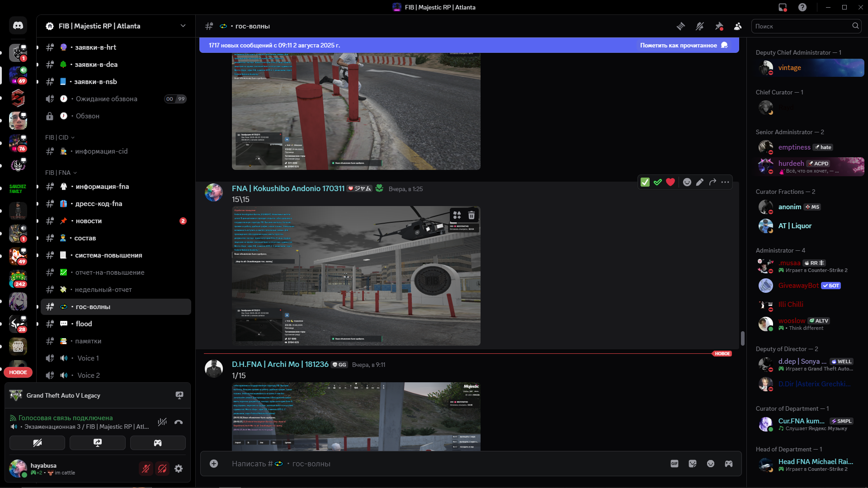Open member vintage profile
Image resolution: width=868 pixels, height=488 pixels.
pyautogui.click(x=810, y=68)
